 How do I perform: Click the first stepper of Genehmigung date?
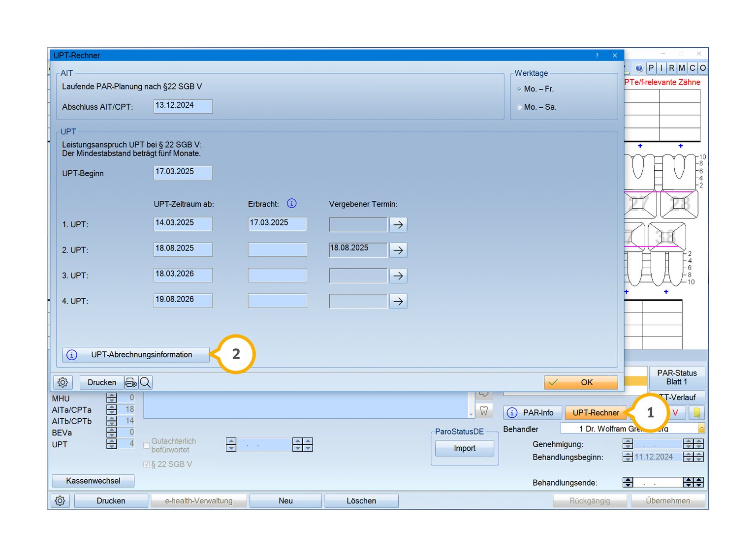tap(628, 444)
